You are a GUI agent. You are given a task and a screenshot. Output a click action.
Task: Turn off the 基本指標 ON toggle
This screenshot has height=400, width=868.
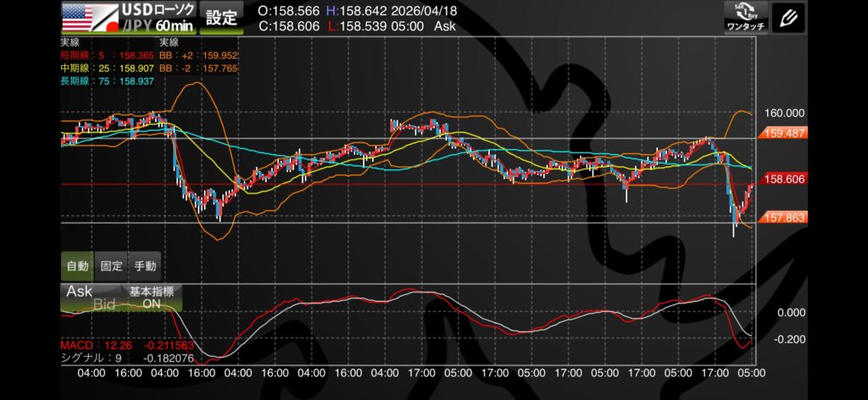click(x=151, y=297)
